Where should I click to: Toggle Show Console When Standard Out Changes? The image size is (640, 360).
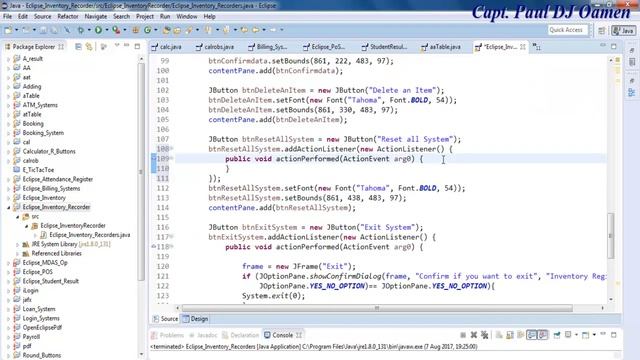(x=531, y=335)
